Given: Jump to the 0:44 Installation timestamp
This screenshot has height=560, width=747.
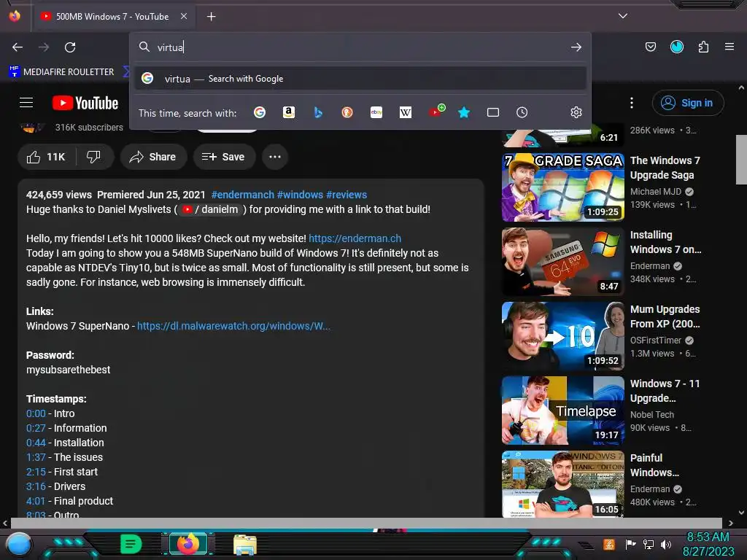Looking at the screenshot, I should click(x=36, y=443).
